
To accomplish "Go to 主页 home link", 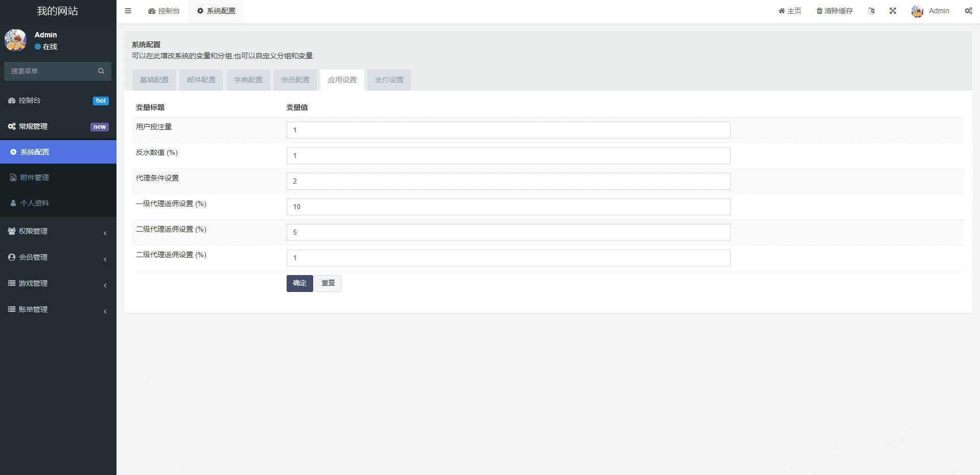I will 790,11.
